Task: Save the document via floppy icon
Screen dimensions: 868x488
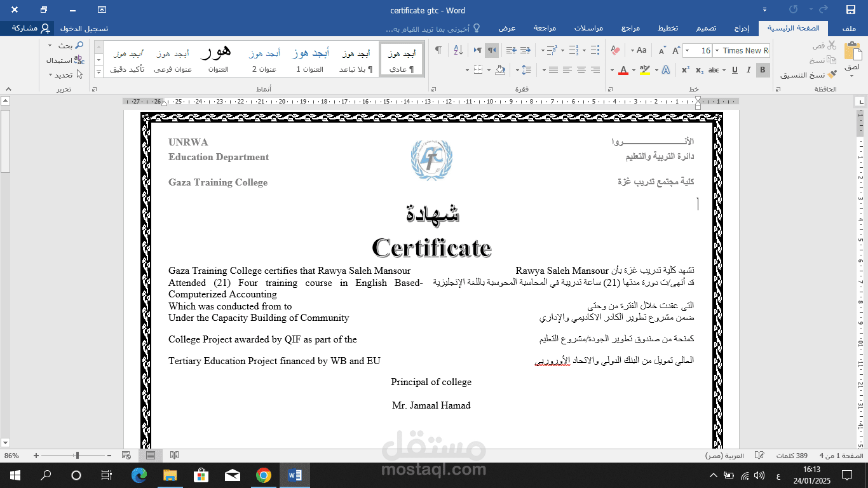Action: (x=850, y=10)
